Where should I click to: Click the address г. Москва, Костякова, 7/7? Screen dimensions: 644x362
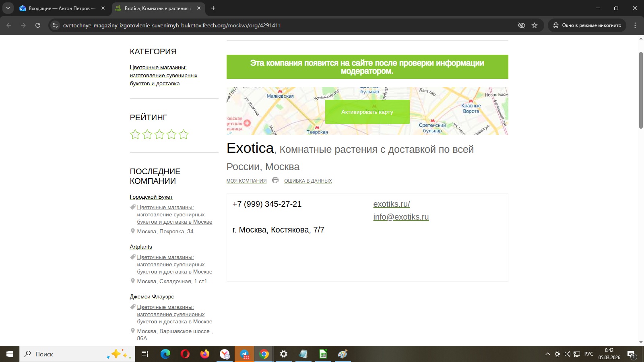pos(278,230)
